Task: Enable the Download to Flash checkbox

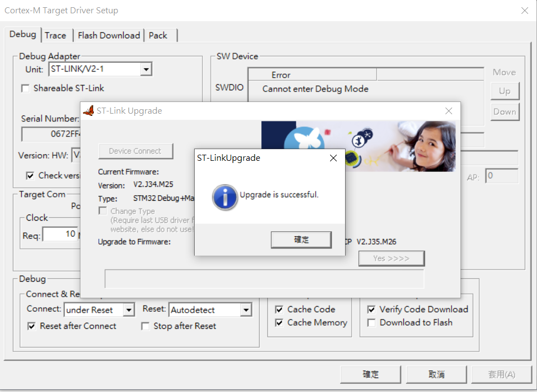Action: 371,323
